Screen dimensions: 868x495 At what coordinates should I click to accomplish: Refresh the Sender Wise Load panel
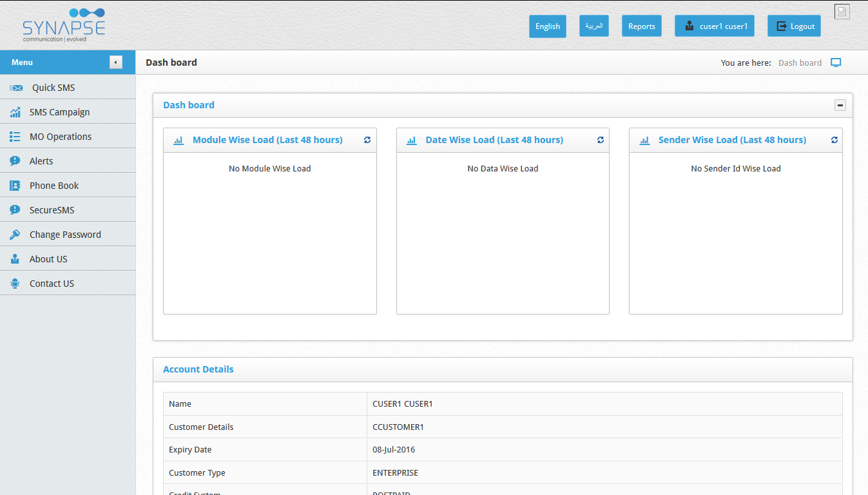click(x=834, y=140)
